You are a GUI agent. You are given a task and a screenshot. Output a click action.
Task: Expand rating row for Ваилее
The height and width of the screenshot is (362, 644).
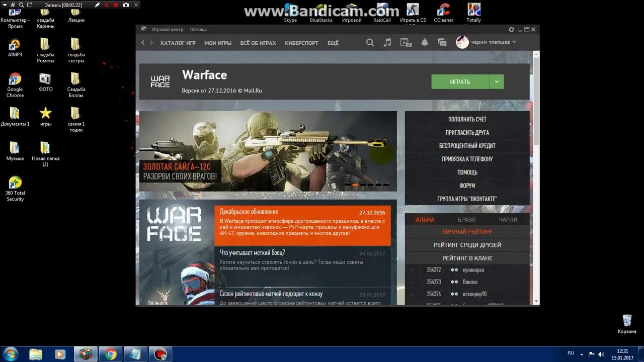[412, 282]
